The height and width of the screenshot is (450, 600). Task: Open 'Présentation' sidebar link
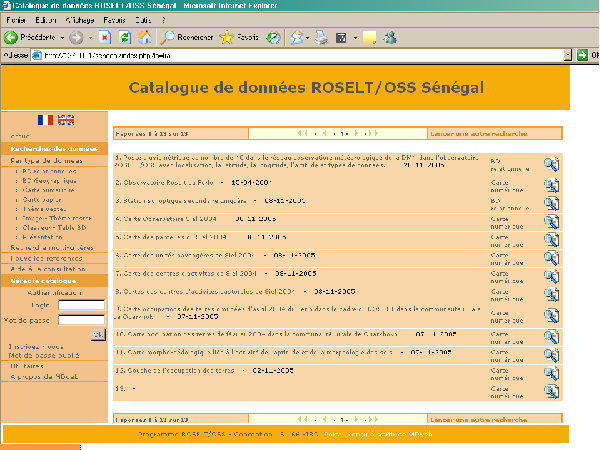(x=42, y=237)
